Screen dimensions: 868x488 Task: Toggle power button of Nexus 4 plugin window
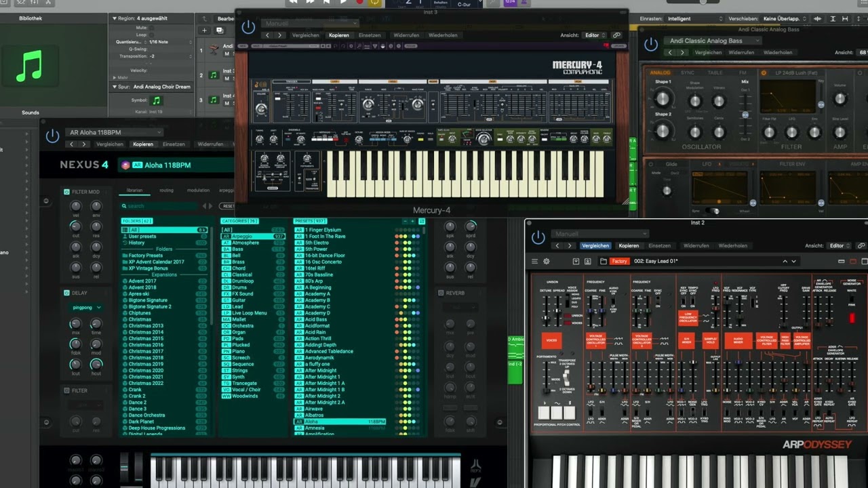[x=53, y=136]
